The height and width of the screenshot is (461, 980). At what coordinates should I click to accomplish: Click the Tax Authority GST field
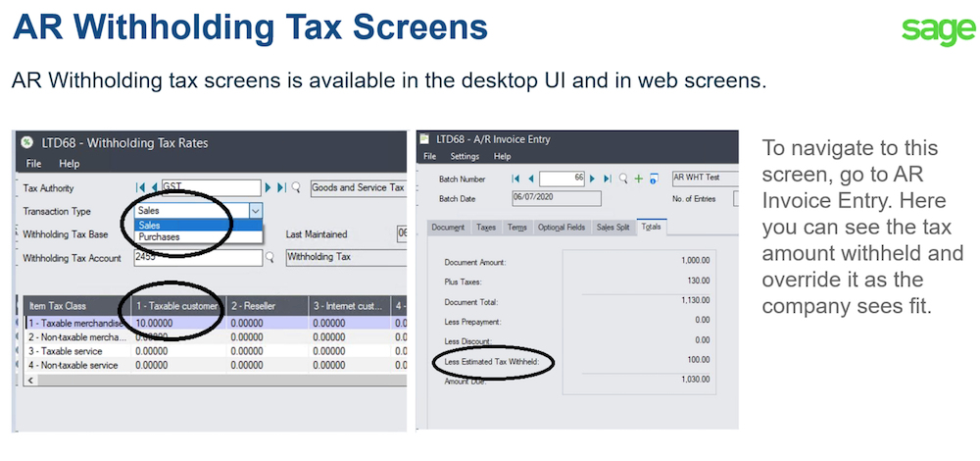click(x=211, y=187)
